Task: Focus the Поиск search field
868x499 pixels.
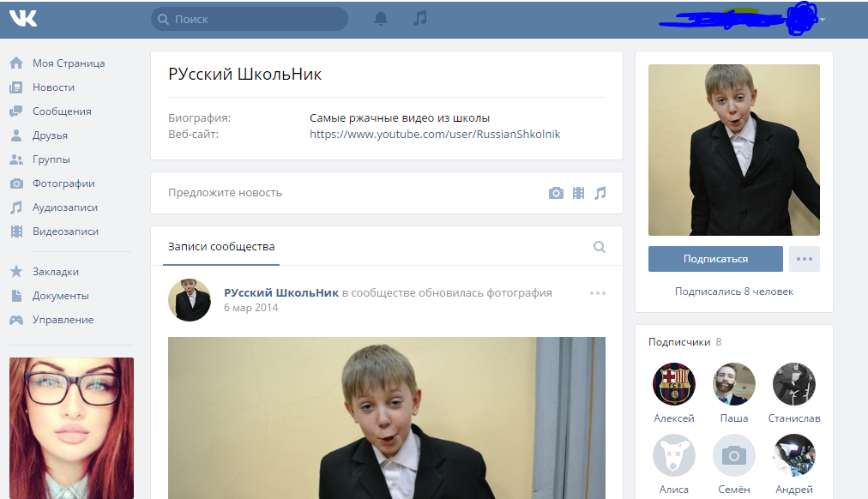Action: 249,19
